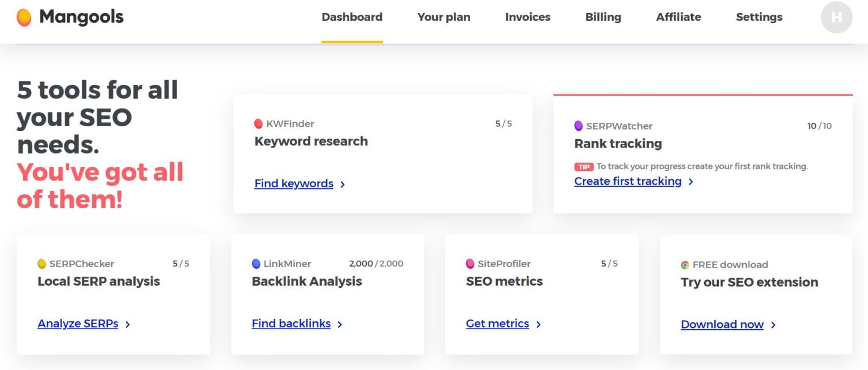The height and width of the screenshot is (370, 868).
Task: Click the SERPChecker label text
Action: (81, 264)
